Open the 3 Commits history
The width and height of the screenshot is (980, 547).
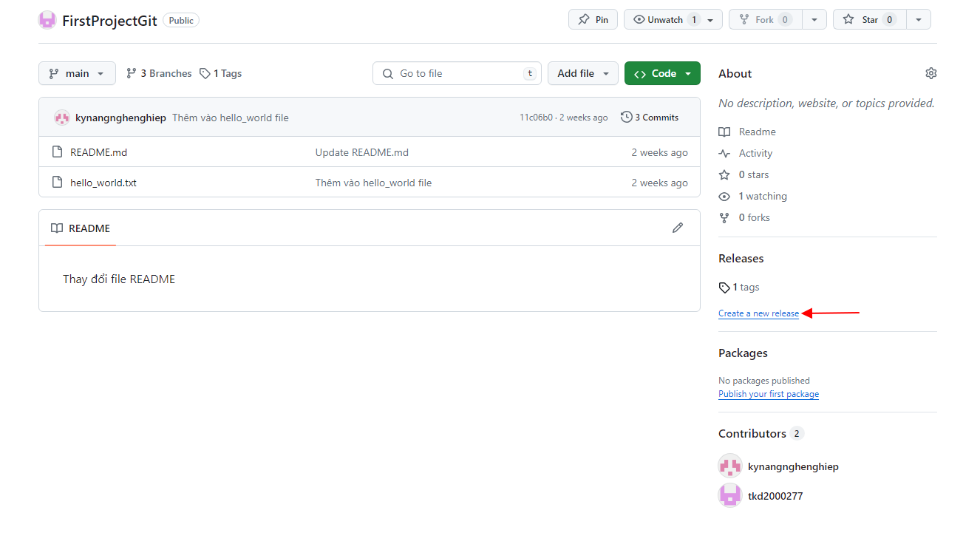point(650,117)
